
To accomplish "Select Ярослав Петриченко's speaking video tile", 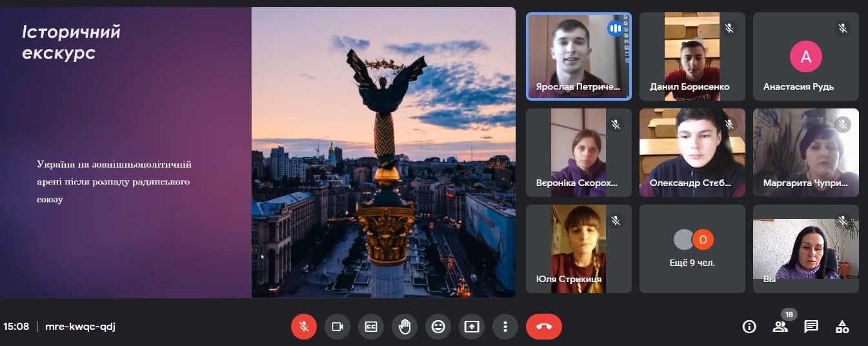I will [x=578, y=57].
